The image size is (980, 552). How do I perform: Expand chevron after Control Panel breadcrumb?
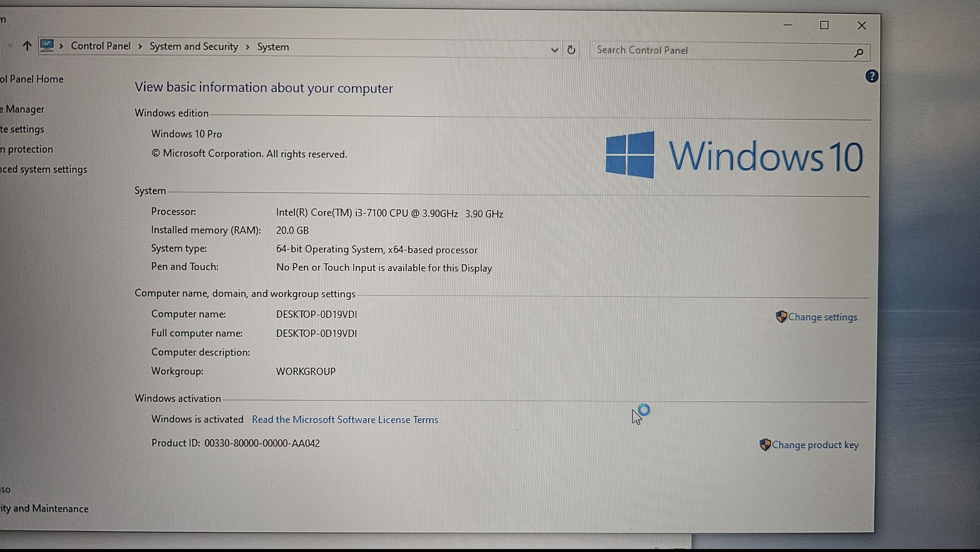[140, 47]
